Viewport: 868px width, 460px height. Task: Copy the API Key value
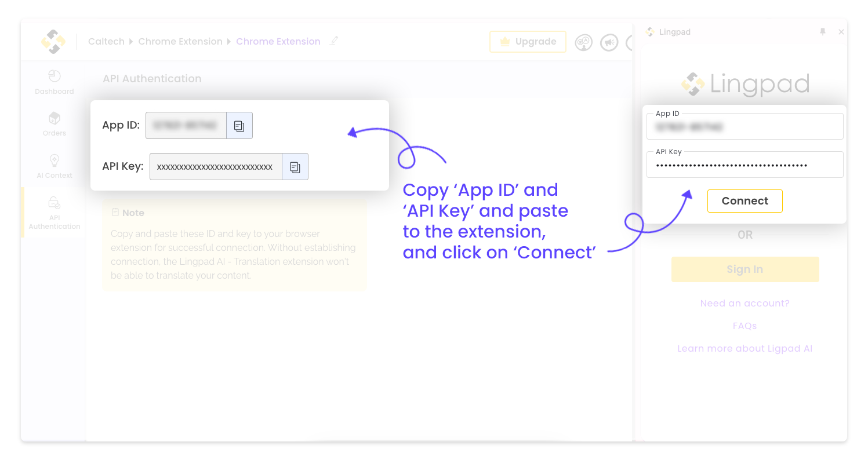point(295,167)
